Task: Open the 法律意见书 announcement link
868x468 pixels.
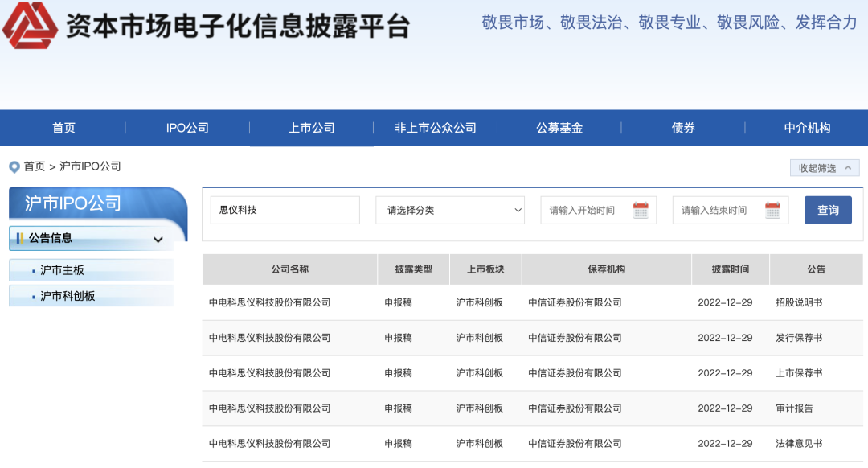Action: click(799, 444)
